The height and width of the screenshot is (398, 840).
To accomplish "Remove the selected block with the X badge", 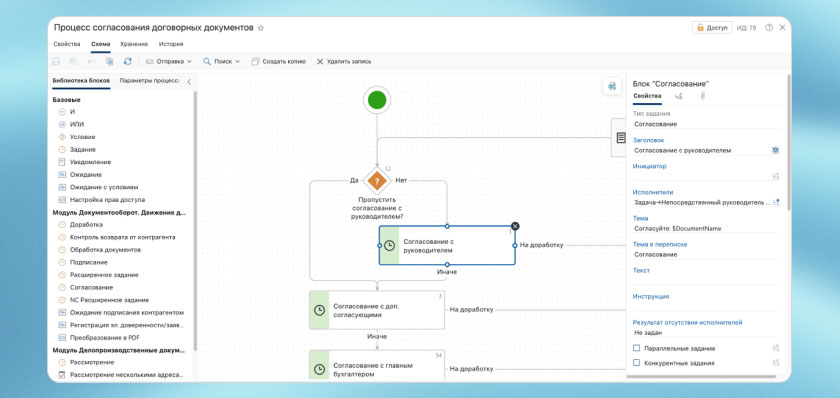I will (515, 226).
